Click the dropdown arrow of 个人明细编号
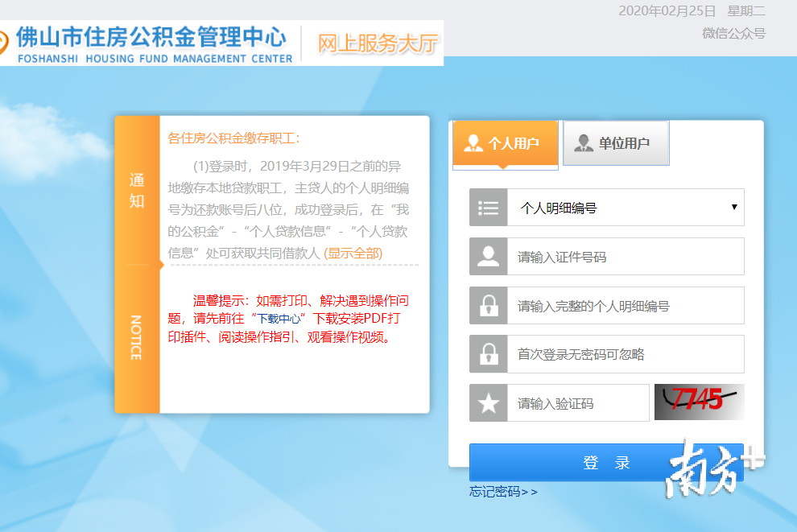This screenshot has height=532, width=797. 734,207
